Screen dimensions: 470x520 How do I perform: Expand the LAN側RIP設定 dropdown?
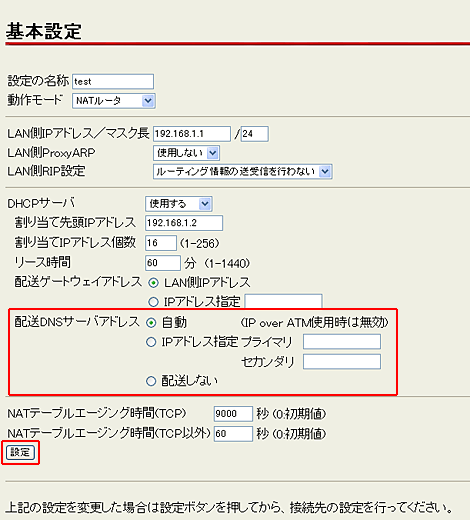pyautogui.click(x=242, y=171)
